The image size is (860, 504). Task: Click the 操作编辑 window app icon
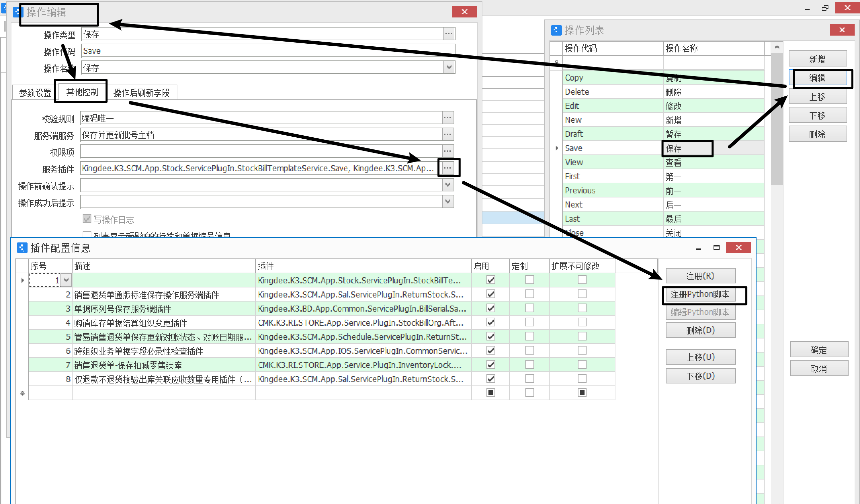(x=18, y=12)
